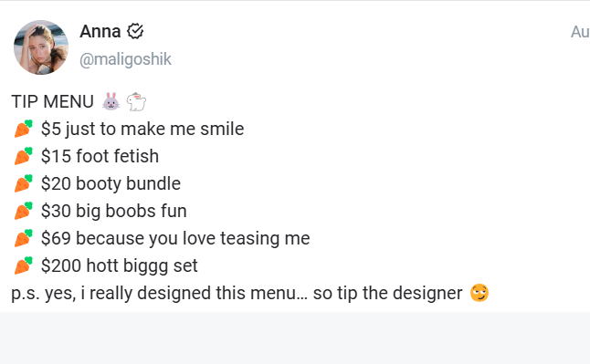The width and height of the screenshot is (590, 364).
Task: Click the smirking emoji at post end
Action: [x=479, y=293]
